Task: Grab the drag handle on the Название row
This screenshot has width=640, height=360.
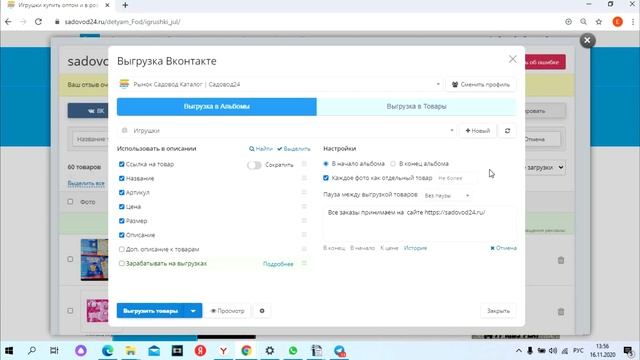Action: point(304,178)
